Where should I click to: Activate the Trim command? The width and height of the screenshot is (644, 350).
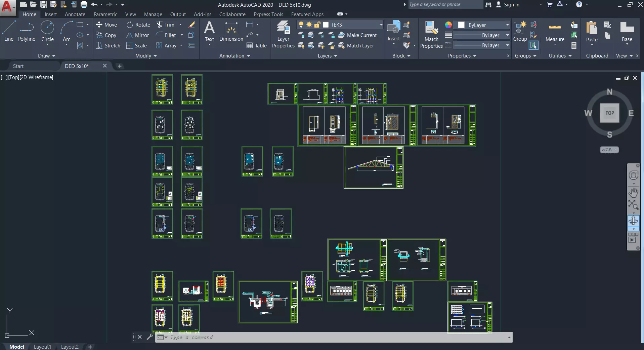click(165, 25)
